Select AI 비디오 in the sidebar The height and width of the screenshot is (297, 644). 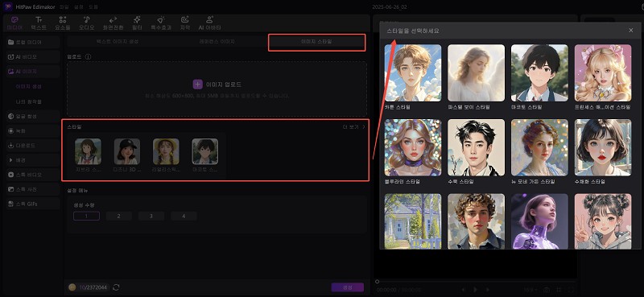click(33, 56)
